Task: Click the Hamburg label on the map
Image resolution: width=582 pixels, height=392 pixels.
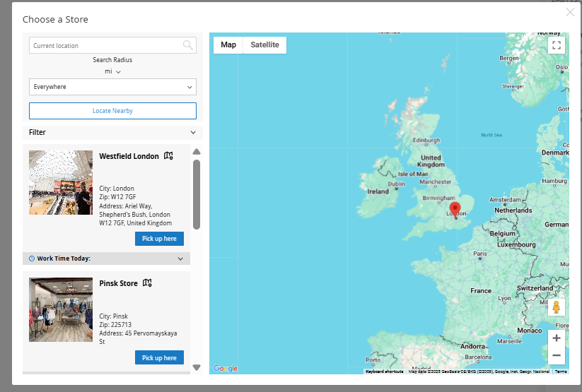Action: (554, 181)
